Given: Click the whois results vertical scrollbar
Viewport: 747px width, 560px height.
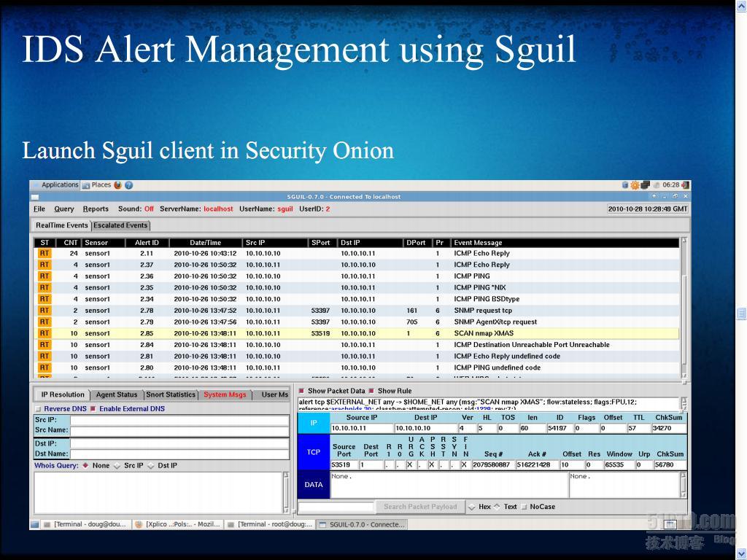Looking at the screenshot, I should tap(286, 492).
